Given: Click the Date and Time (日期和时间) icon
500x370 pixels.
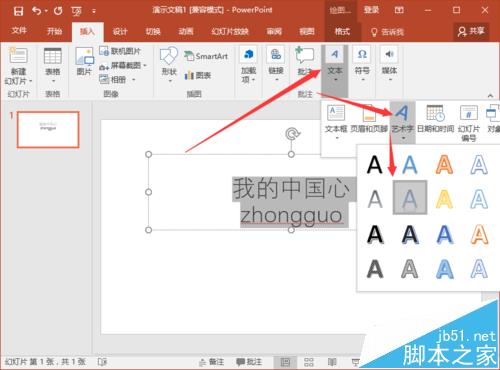Looking at the screenshot, I should pyautogui.click(x=435, y=113).
